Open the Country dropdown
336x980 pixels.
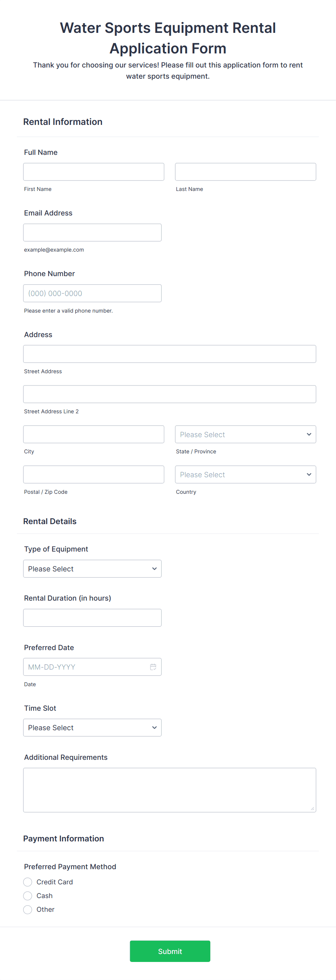[x=245, y=474]
